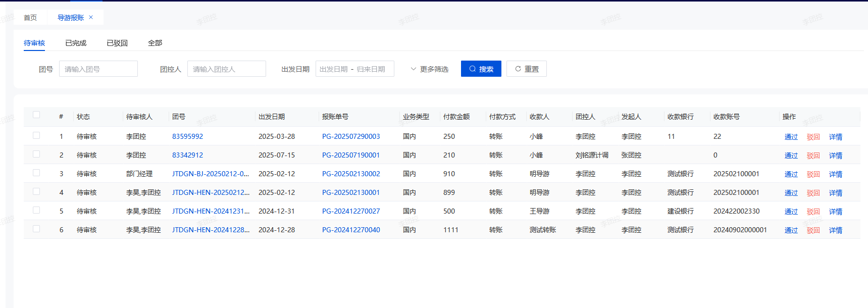Click 驳回 to reject row 4
Screen dimensions: 868x308
tap(813, 193)
